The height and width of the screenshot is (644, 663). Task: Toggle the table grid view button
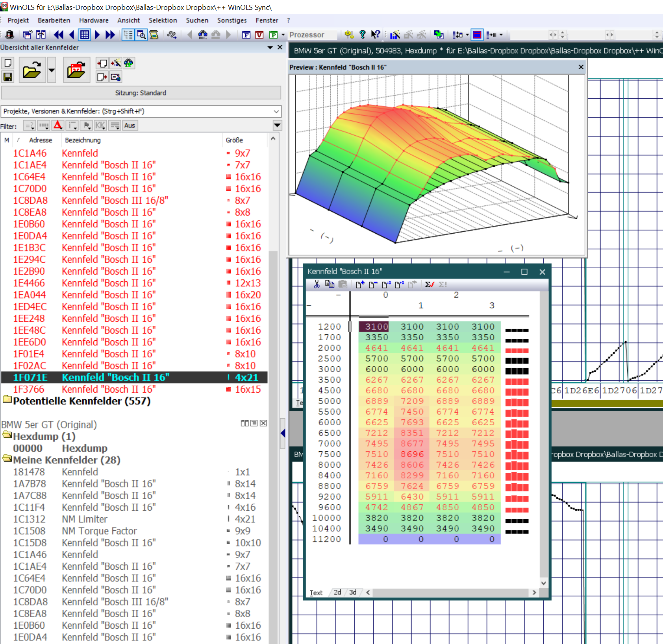(x=84, y=35)
